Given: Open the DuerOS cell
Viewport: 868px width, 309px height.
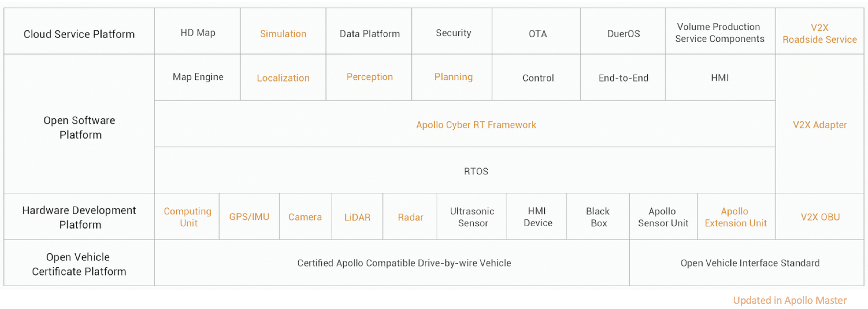Looking at the screenshot, I should 623,34.
